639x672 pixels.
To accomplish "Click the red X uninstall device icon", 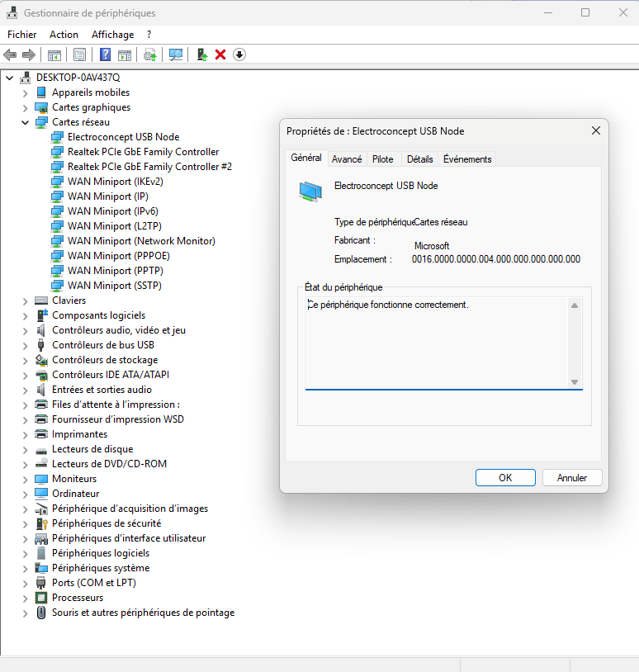I will point(220,54).
